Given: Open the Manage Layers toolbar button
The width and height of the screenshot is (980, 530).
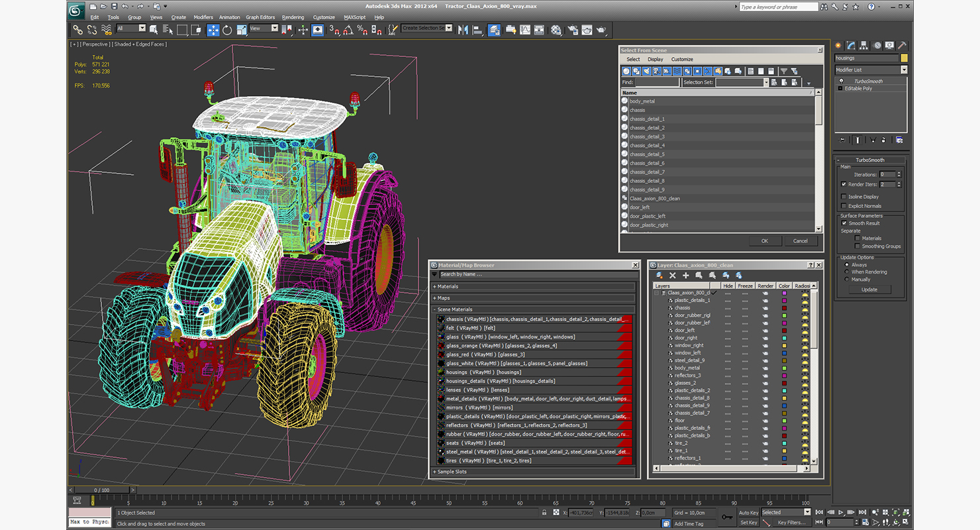Looking at the screenshot, I should [x=495, y=30].
